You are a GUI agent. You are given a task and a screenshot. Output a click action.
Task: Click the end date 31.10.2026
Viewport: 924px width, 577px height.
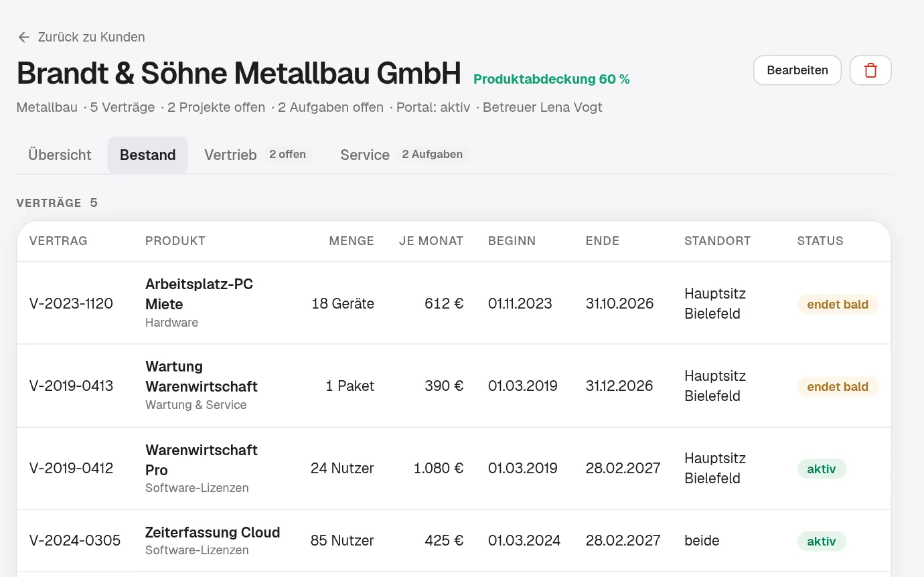[619, 303]
